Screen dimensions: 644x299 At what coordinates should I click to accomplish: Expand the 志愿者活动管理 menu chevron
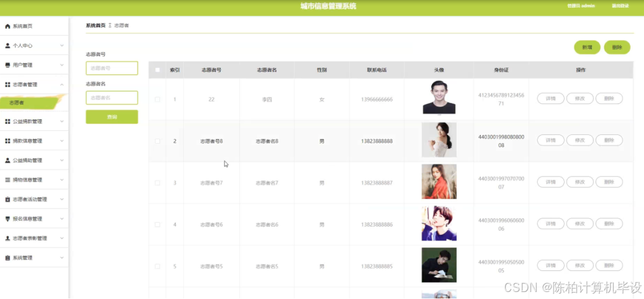[x=62, y=200]
